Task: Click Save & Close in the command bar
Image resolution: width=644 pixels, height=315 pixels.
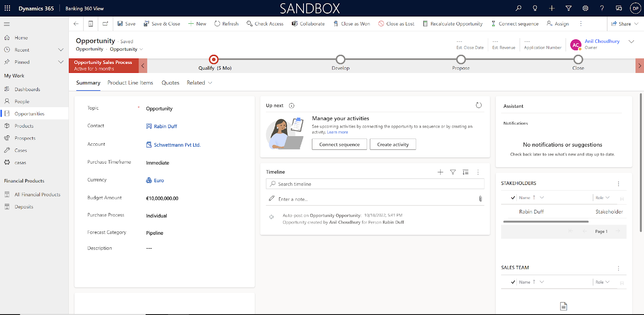Action: (162, 24)
